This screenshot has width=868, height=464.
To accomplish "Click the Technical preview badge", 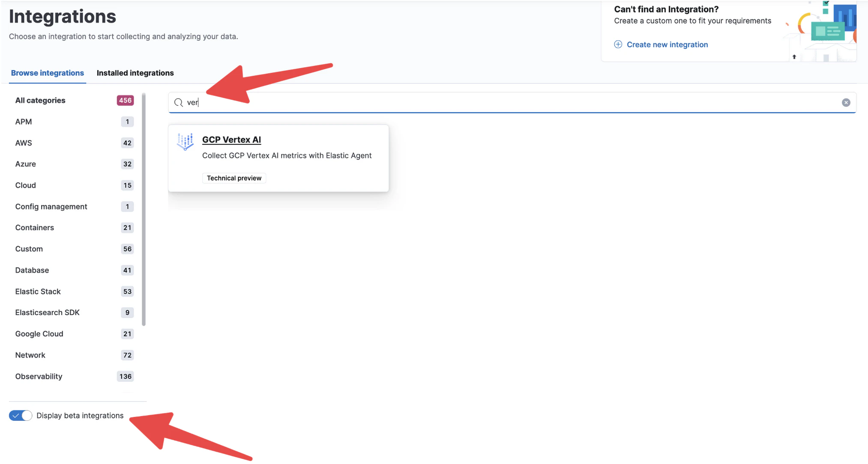I will (234, 178).
